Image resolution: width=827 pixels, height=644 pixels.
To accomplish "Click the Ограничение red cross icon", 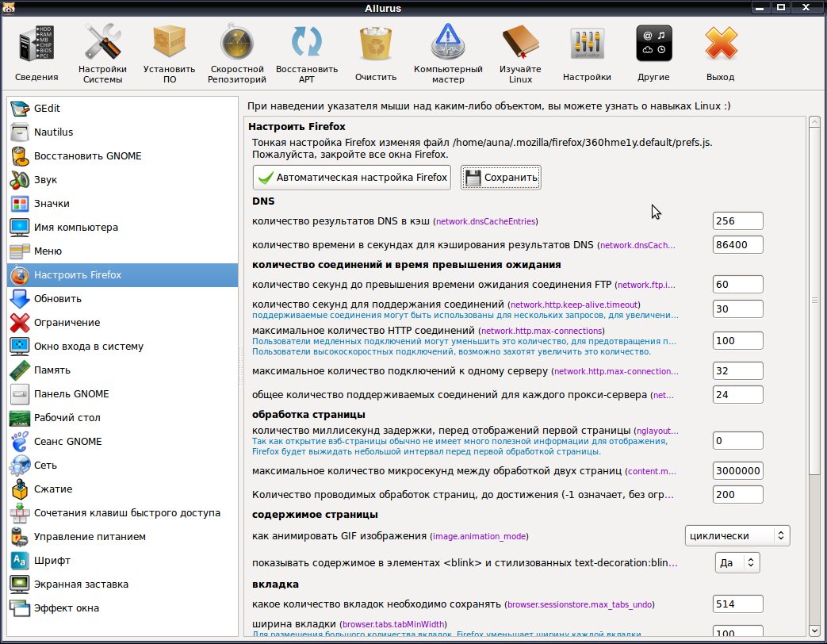I will [x=20, y=323].
